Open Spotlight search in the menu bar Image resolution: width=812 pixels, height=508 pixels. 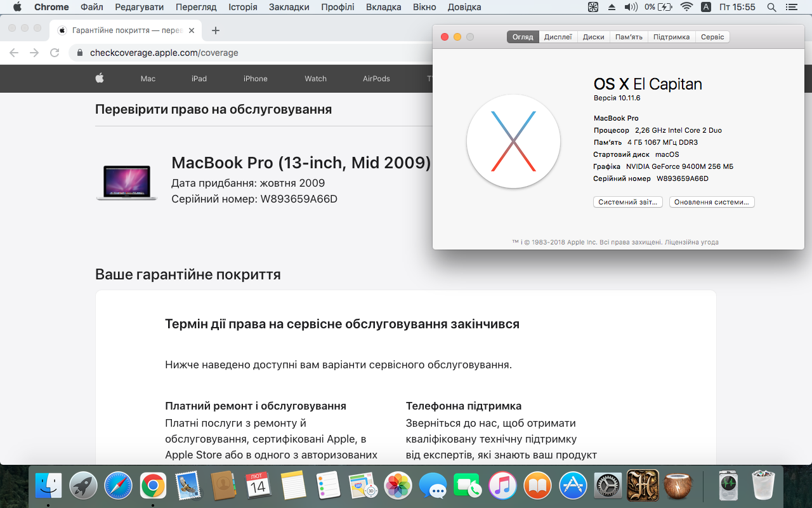click(x=771, y=7)
